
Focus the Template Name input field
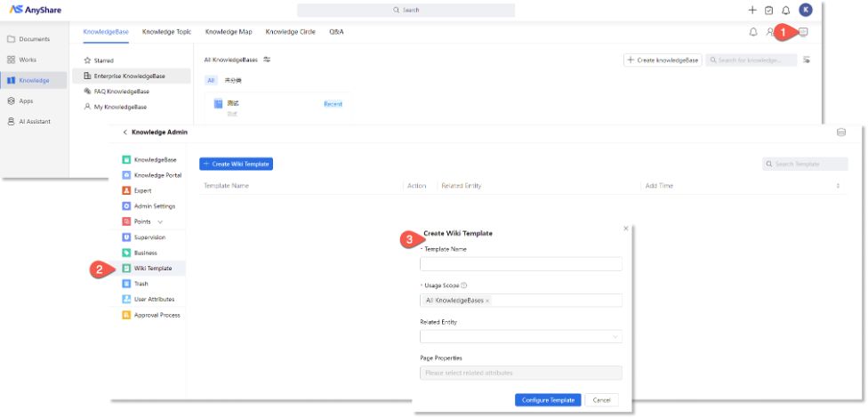[520, 264]
